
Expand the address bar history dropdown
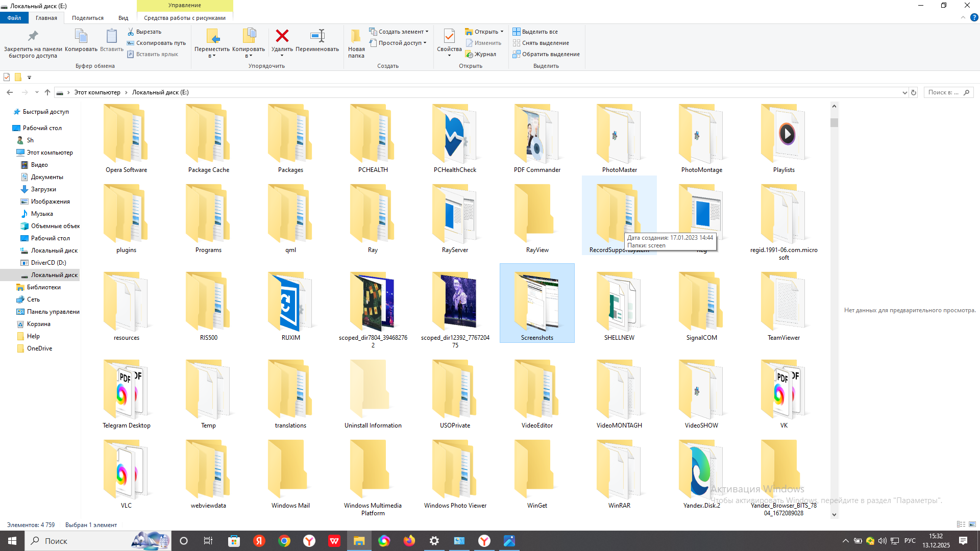[904, 92]
